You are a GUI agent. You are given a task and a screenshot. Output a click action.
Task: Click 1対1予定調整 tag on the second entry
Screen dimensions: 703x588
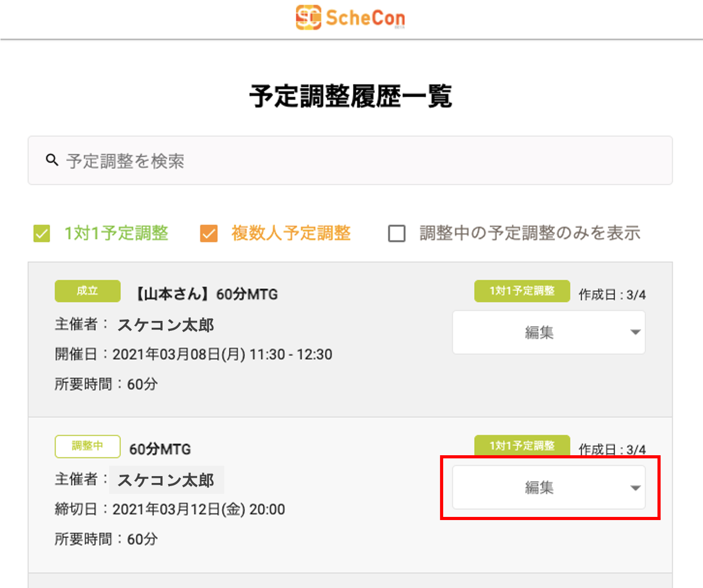pyautogui.click(x=522, y=446)
